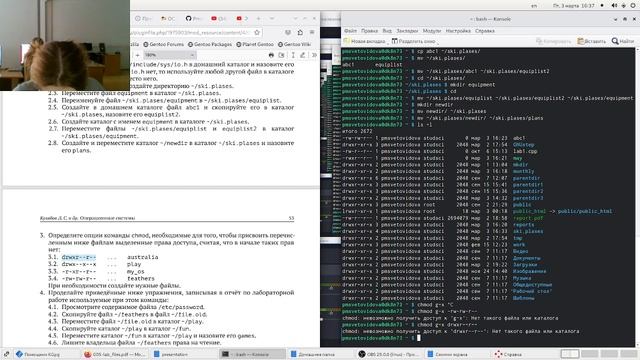Open Konsole Закладки menu

(x=407, y=31)
